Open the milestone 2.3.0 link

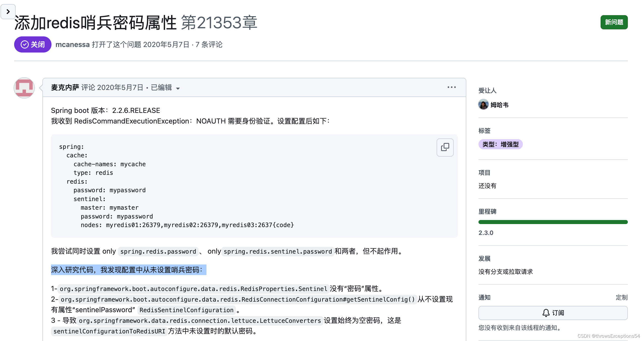tap(486, 233)
